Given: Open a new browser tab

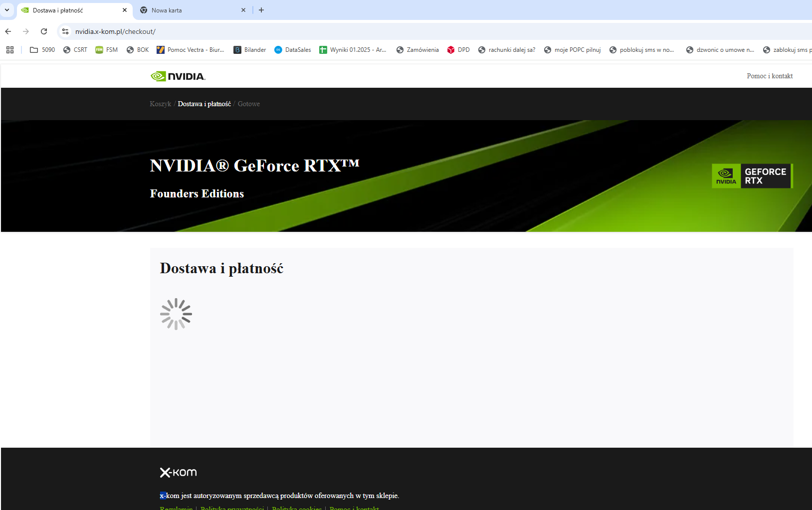Looking at the screenshot, I should (261, 10).
